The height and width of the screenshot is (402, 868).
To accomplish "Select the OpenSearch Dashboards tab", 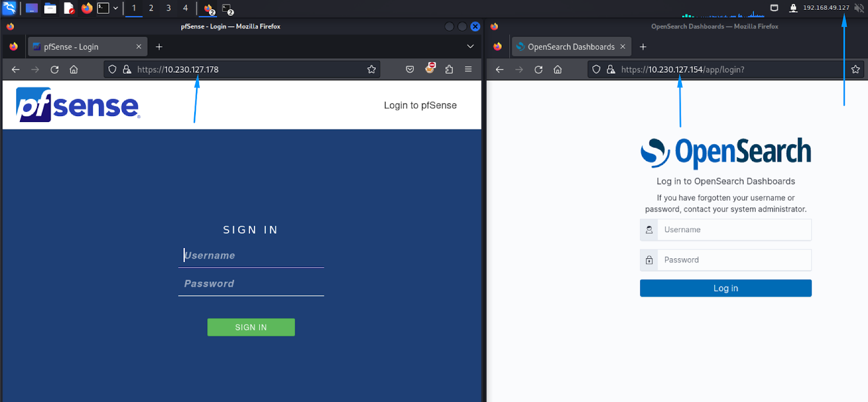I will (x=570, y=47).
